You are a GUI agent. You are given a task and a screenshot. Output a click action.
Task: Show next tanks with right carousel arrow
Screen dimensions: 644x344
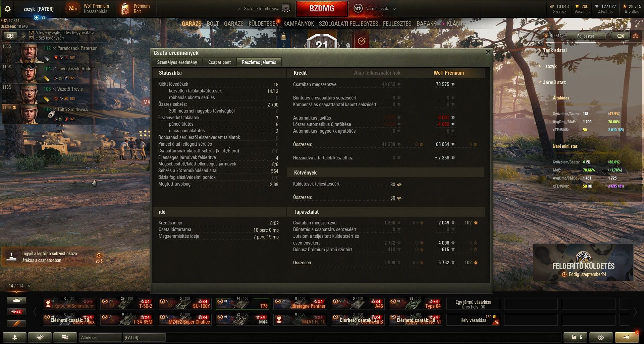(635, 312)
